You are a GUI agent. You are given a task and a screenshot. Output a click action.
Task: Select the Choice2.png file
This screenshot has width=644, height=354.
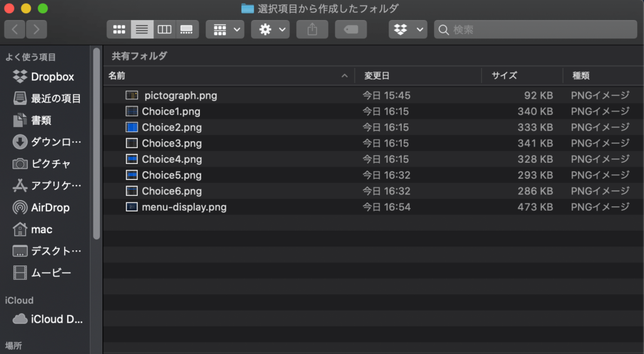tap(374, 127)
